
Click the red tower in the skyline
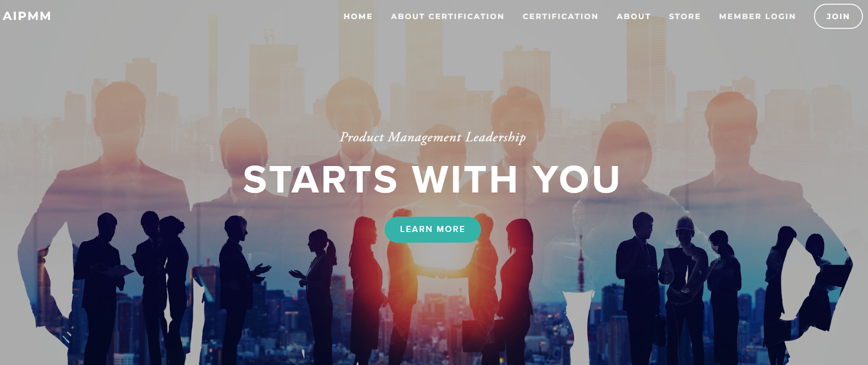(581, 261)
